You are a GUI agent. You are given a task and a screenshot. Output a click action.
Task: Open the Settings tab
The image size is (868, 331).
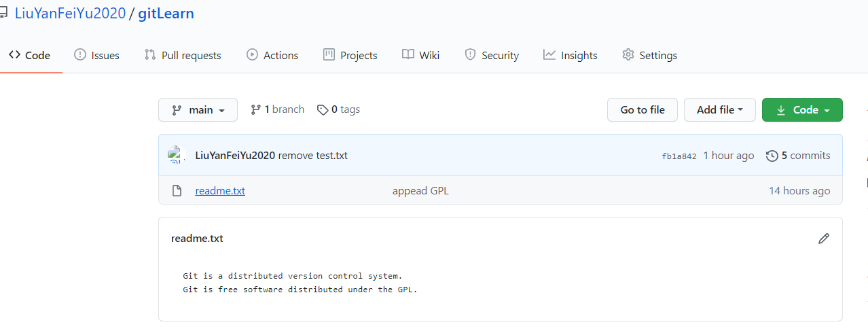(x=649, y=56)
